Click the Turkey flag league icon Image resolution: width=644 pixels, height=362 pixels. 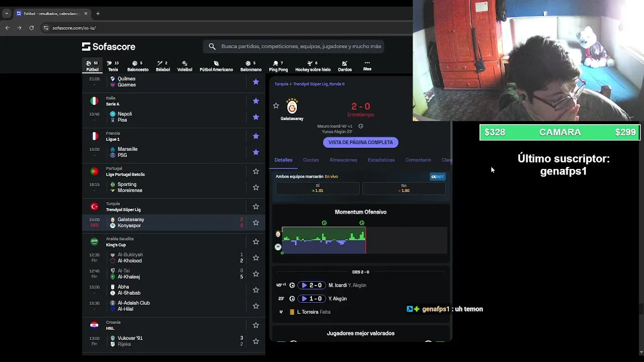[94, 207]
